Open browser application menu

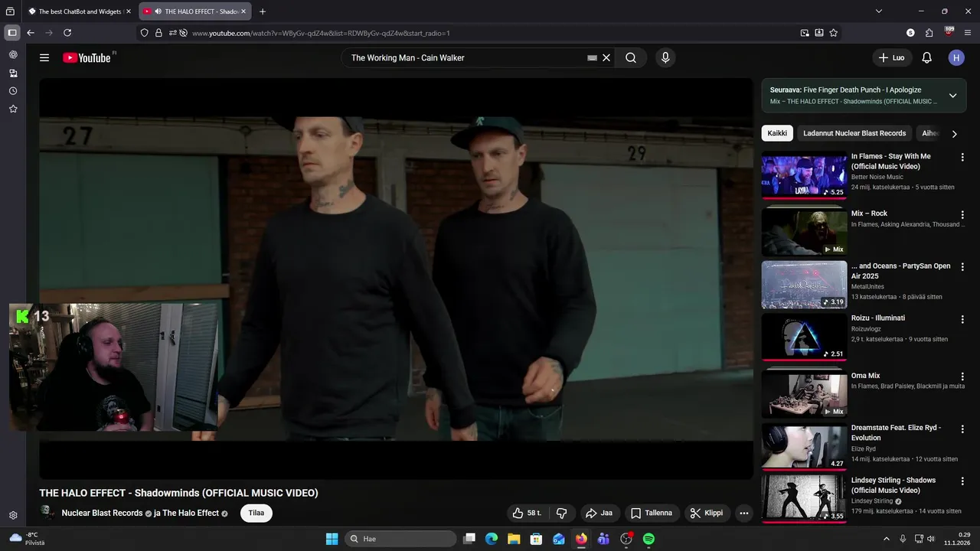point(969,33)
